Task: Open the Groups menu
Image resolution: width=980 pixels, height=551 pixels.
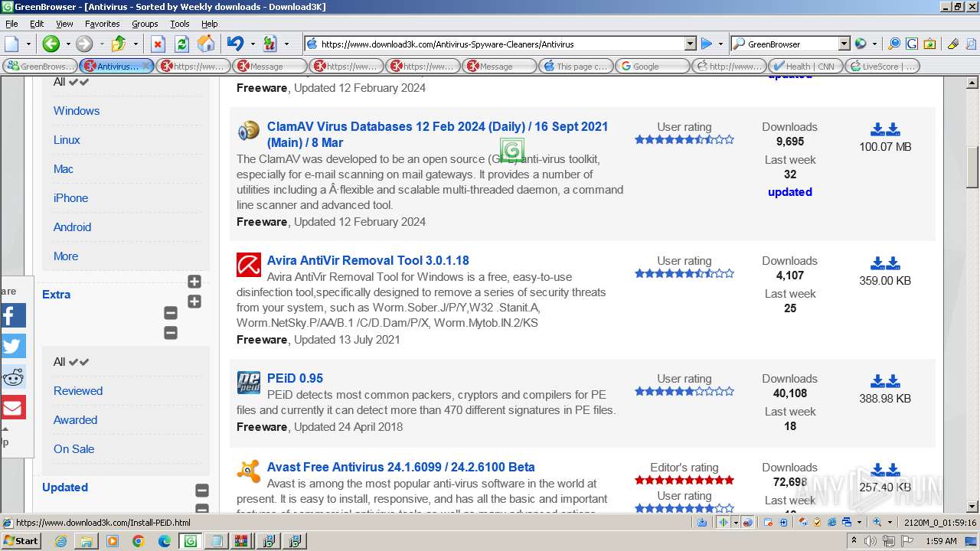Action: (x=145, y=24)
